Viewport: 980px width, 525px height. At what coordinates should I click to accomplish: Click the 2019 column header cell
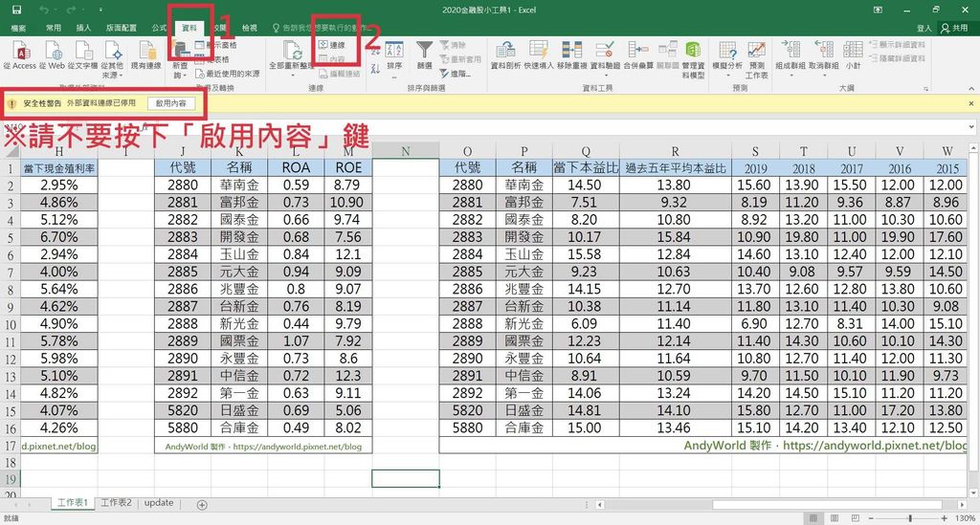(x=755, y=168)
